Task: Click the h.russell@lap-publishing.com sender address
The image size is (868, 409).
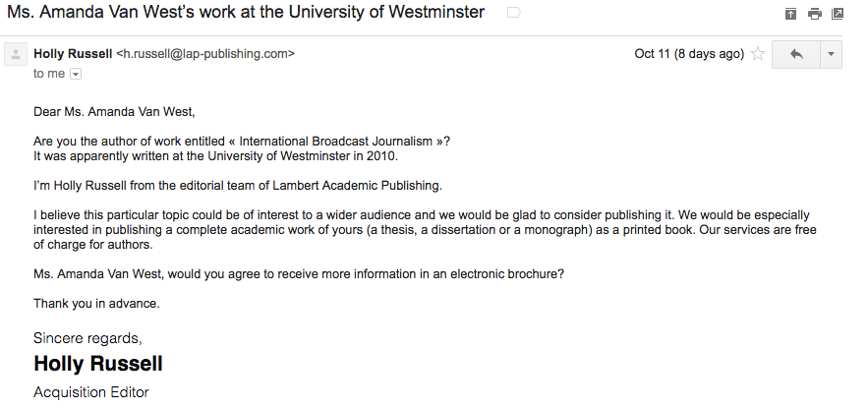Action: tap(205, 54)
